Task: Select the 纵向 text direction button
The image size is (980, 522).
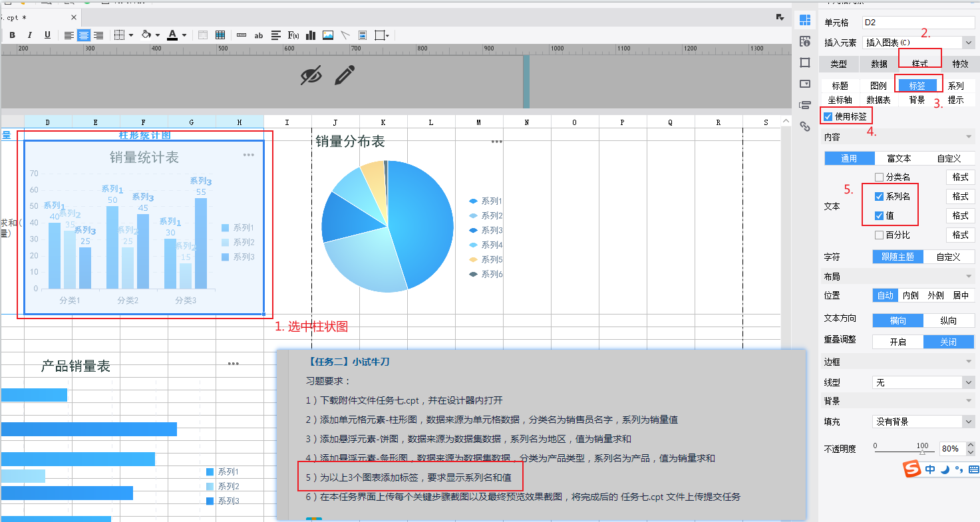Action: point(948,321)
